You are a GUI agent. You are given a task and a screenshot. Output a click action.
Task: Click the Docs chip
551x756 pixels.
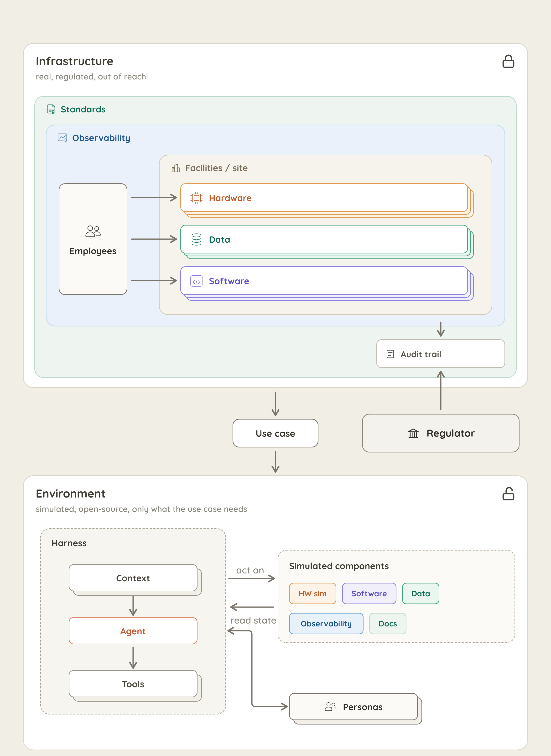point(388,624)
